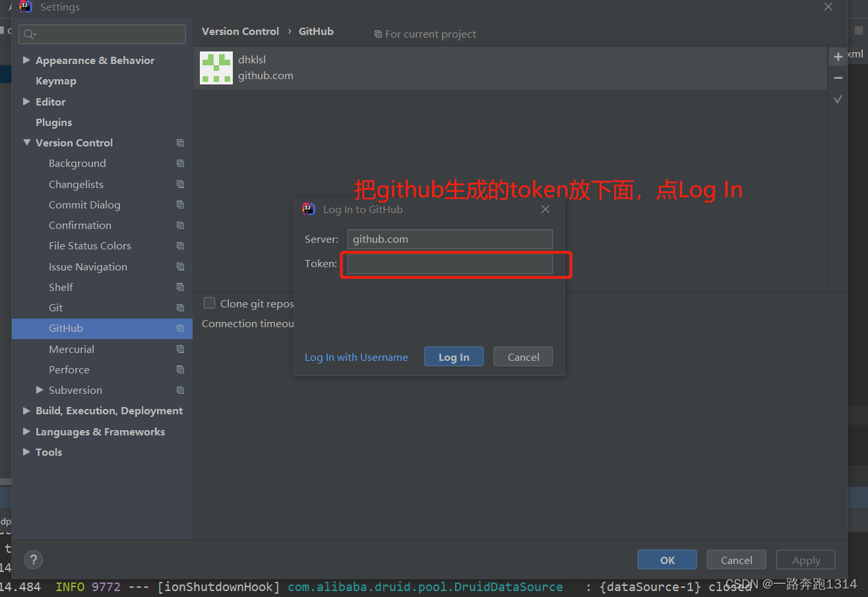Click the project-level icon beside File Status Colors

click(180, 246)
